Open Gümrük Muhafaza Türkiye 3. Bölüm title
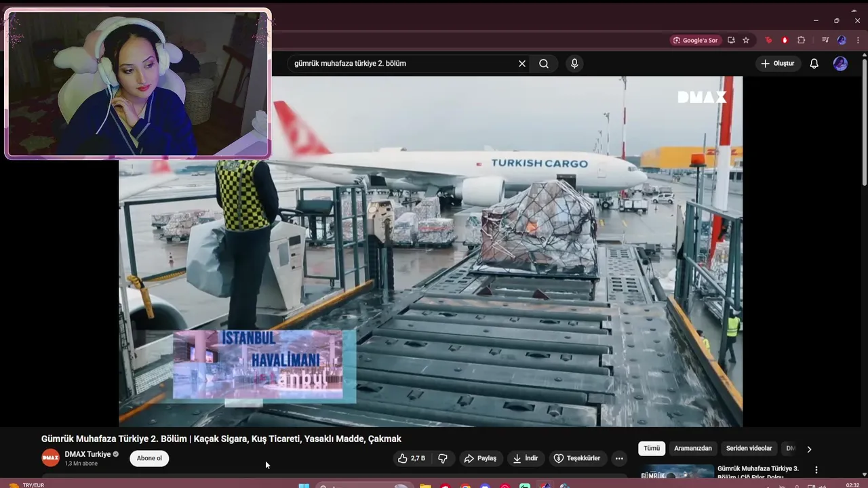Image resolution: width=868 pixels, height=488 pixels. coord(758,472)
